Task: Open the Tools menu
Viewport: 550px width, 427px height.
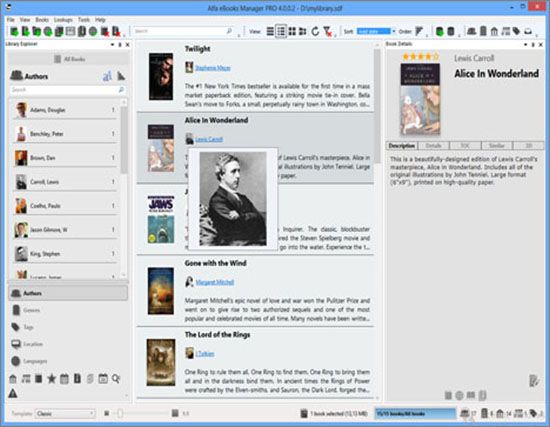Action: click(83, 20)
